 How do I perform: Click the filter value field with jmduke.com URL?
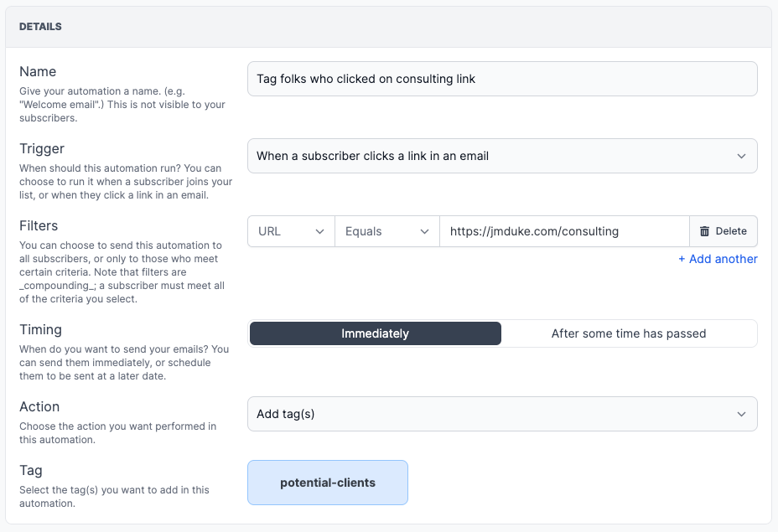563,231
